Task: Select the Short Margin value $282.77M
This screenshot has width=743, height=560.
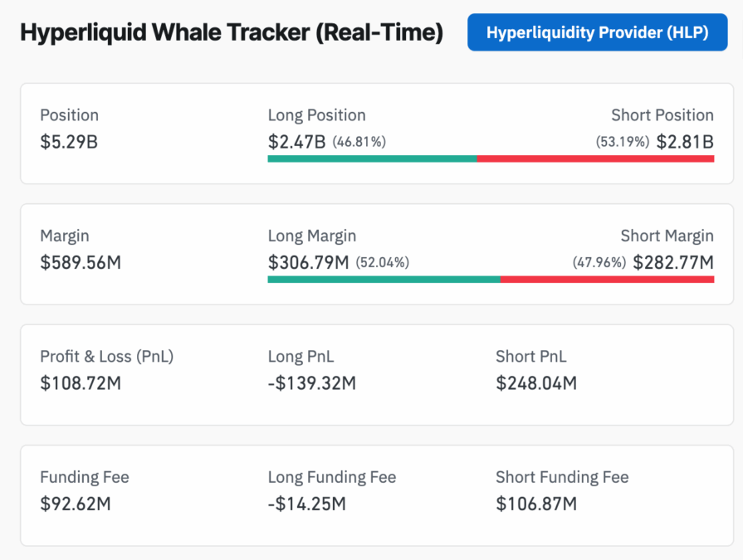Action: pos(673,263)
